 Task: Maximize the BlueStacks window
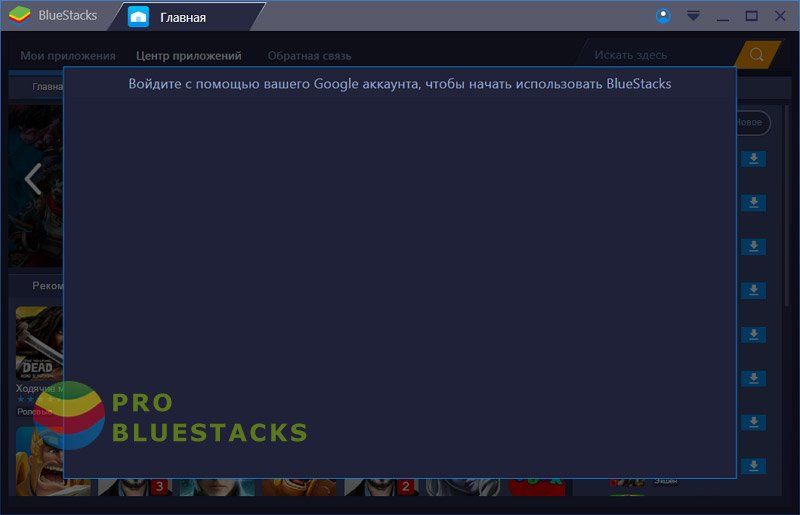tap(751, 16)
